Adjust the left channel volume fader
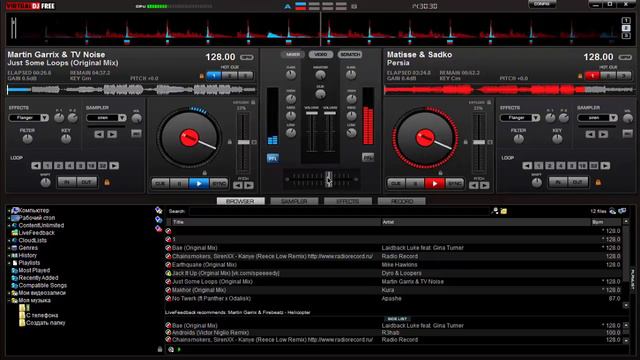 point(312,113)
